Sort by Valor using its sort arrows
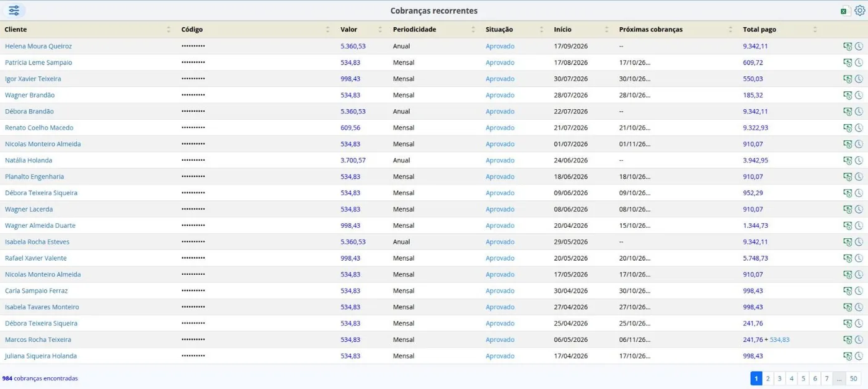This screenshot has height=389, width=868. [x=380, y=30]
